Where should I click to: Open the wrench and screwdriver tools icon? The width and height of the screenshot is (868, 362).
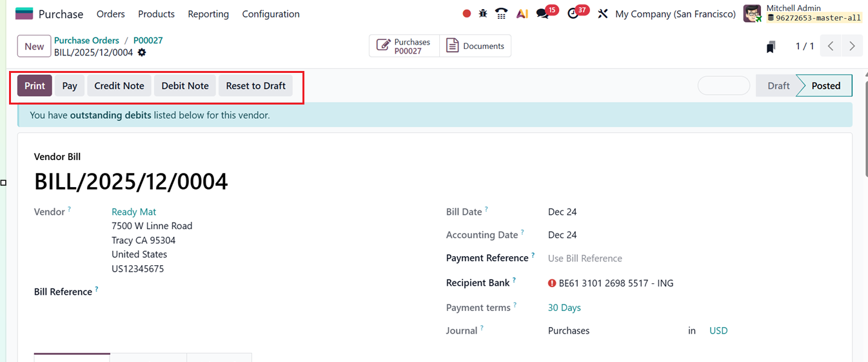[x=603, y=14]
